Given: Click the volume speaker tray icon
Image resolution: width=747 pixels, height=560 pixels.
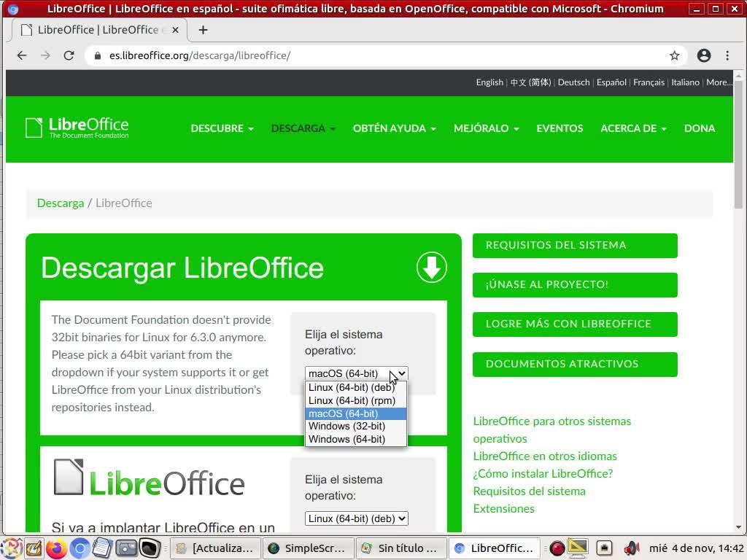Looking at the screenshot, I should tap(632, 548).
